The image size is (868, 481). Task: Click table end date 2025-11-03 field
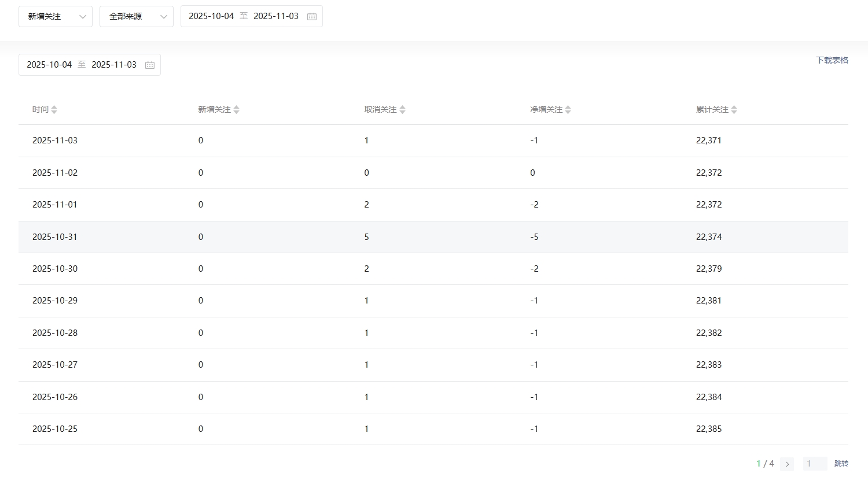tap(114, 65)
